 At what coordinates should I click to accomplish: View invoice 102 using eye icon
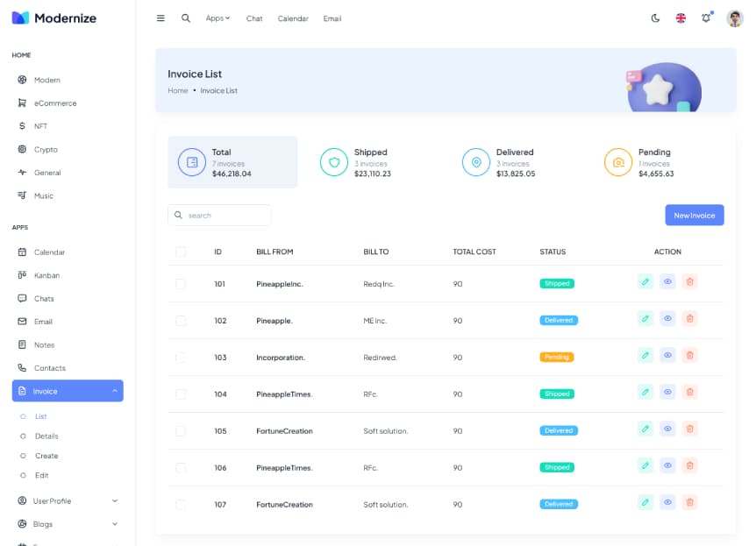667,319
